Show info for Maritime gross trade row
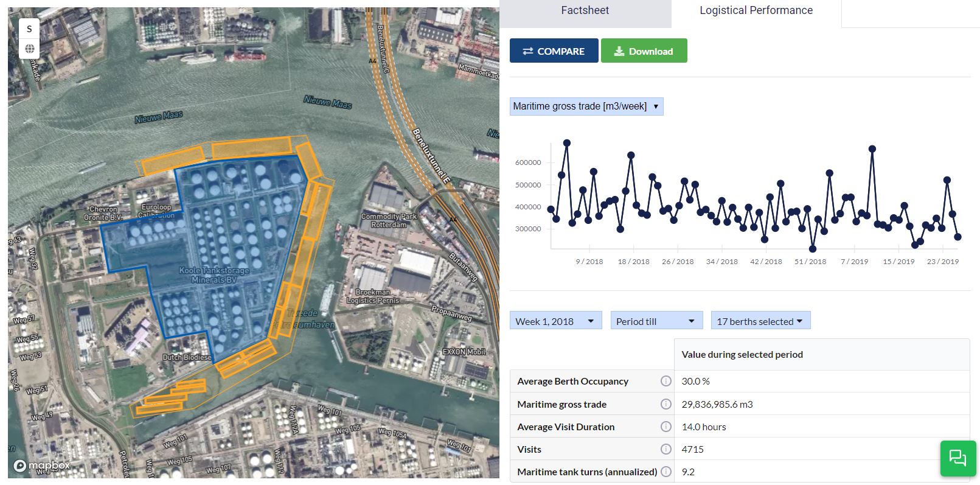This screenshot has width=980, height=485. coord(666,404)
